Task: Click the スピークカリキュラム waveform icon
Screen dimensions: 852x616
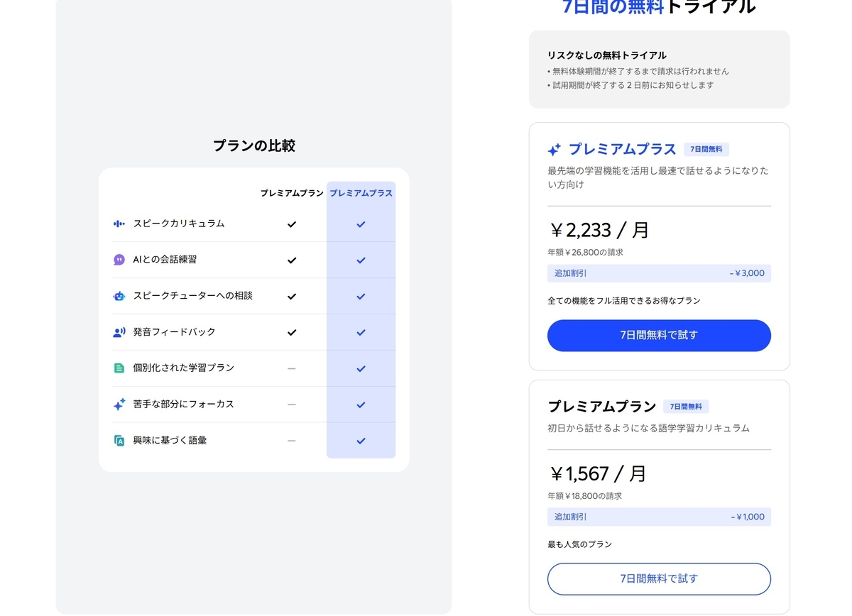Action: coord(119,224)
